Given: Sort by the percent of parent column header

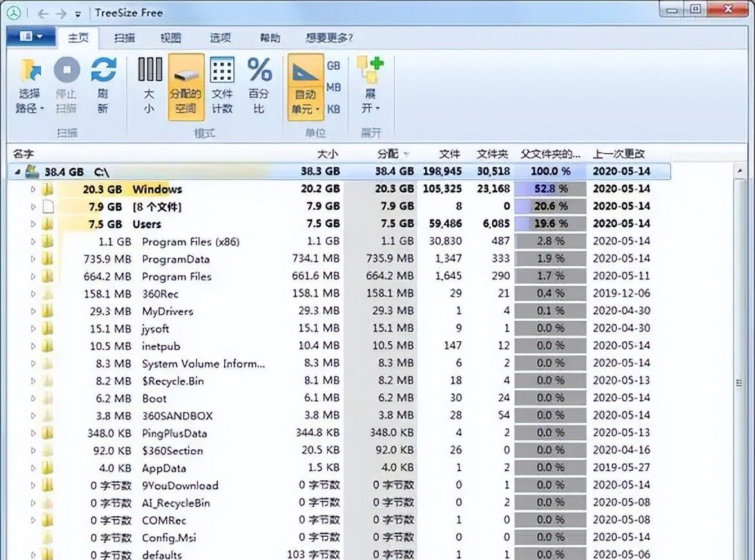Looking at the screenshot, I should click(550, 154).
